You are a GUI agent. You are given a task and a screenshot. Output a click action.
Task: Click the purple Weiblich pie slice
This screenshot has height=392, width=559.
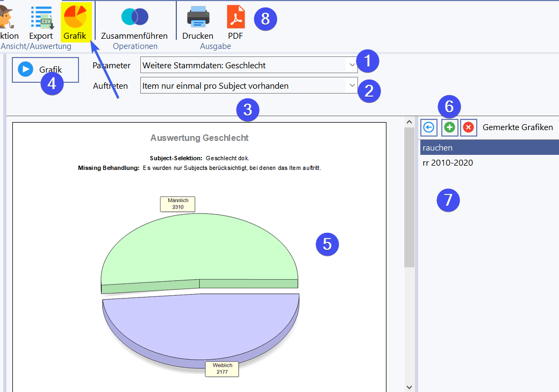click(x=199, y=323)
